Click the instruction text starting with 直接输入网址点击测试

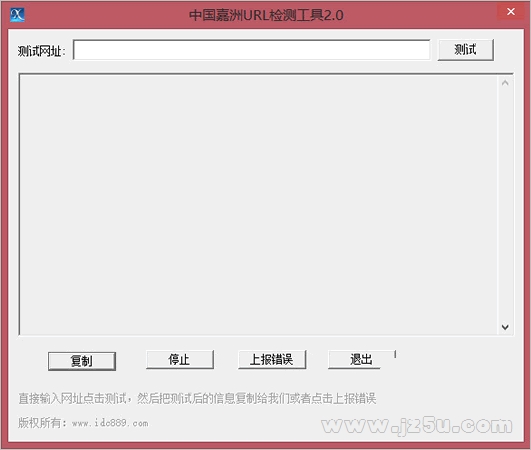pyautogui.click(x=197, y=398)
